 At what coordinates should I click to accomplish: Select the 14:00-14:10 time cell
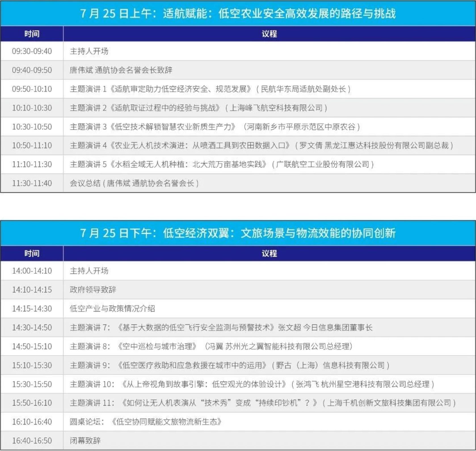32,271
